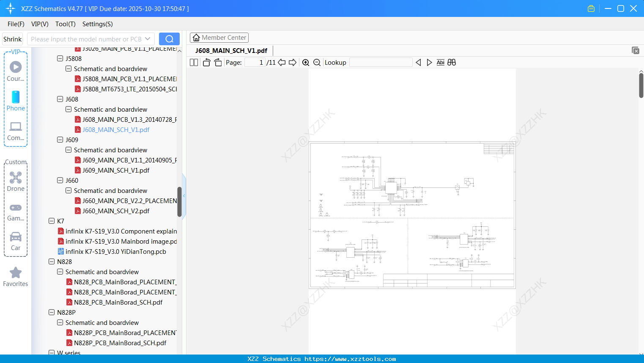Enable two-page view in the PDF toolbar

[x=194, y=62]
